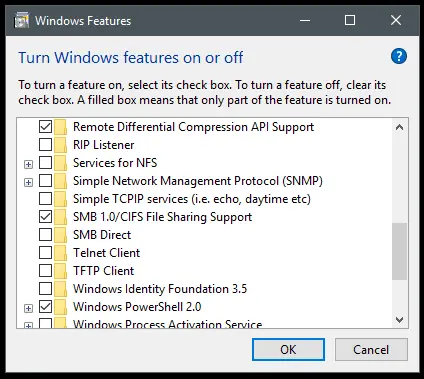Select "SMB 1.0/CIFS File Sharing Support" label
The image size is (424, 379).
[162, 217]
